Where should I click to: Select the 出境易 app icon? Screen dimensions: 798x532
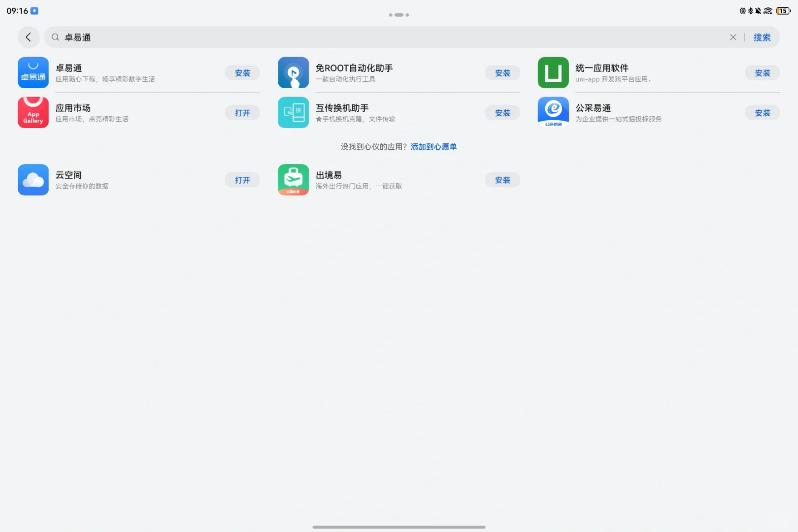pyautogui.click(x=293, y=179)
